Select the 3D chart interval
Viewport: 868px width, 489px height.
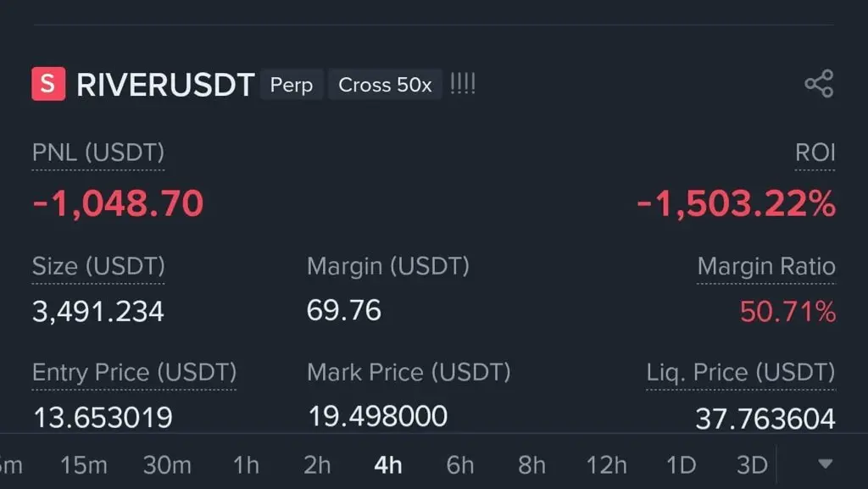752,465
